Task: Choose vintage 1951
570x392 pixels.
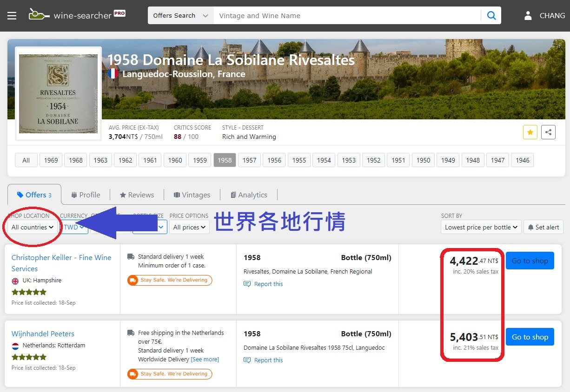Action: pyautogui.click(x=398, y=160)
